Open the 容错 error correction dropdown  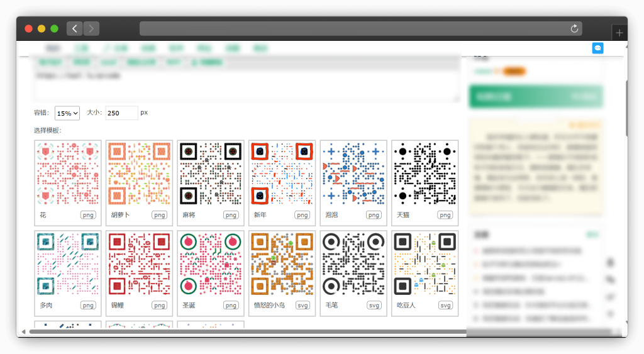(67, 113)
